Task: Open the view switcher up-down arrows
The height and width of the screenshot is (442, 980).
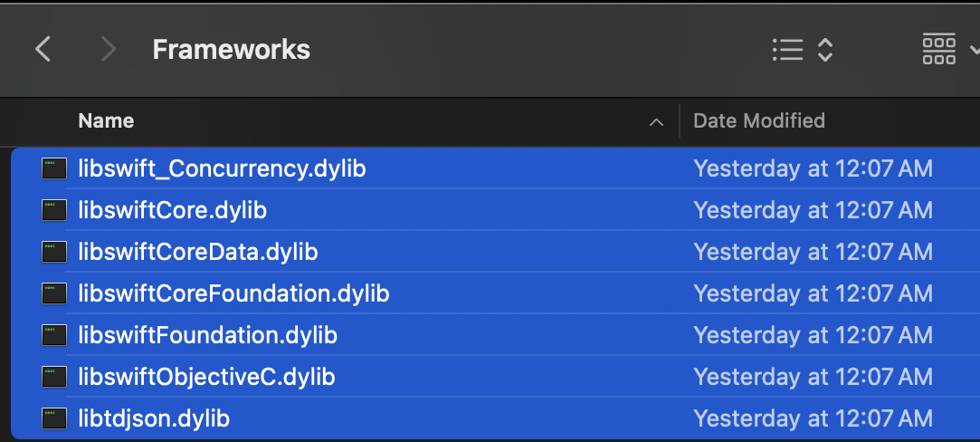Action: (x=825, y=50)
